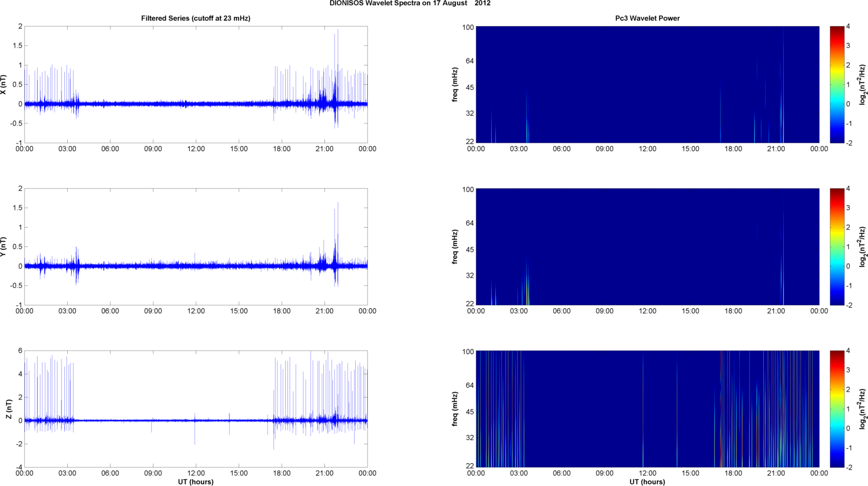The height and width of the screenshot is (486, 868).
Task: Click inside the X component filtered series plot
Action: [x=196, y=85]
